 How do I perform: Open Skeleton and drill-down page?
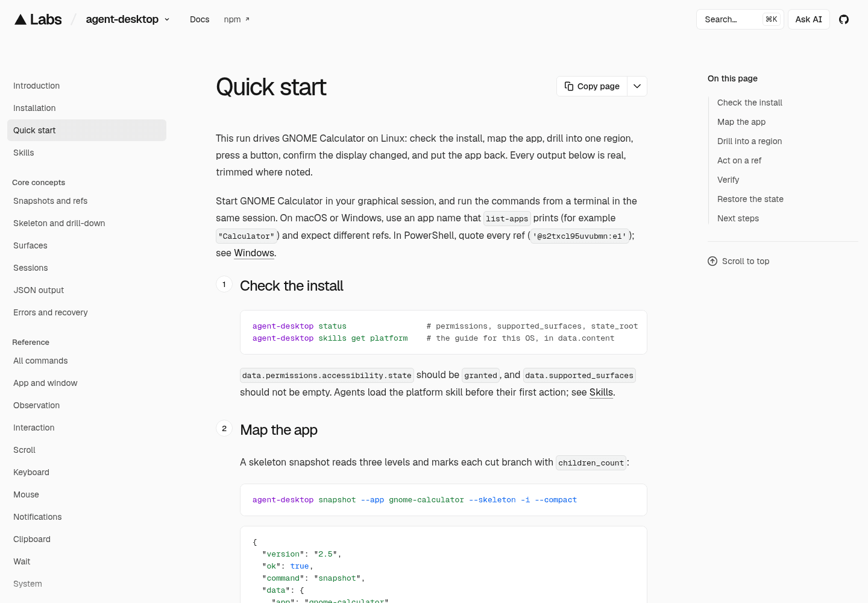pos(87,223)
